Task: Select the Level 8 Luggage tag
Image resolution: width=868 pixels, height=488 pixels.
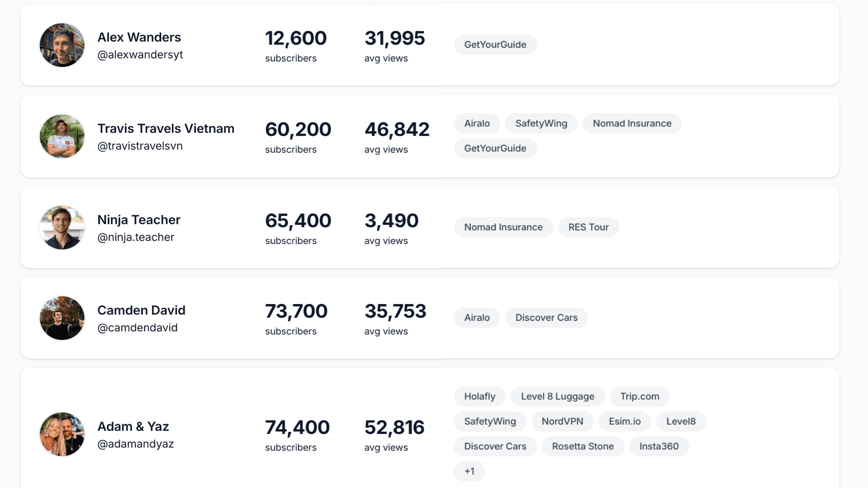Action: pyautogui.click(x=558, y=396)
